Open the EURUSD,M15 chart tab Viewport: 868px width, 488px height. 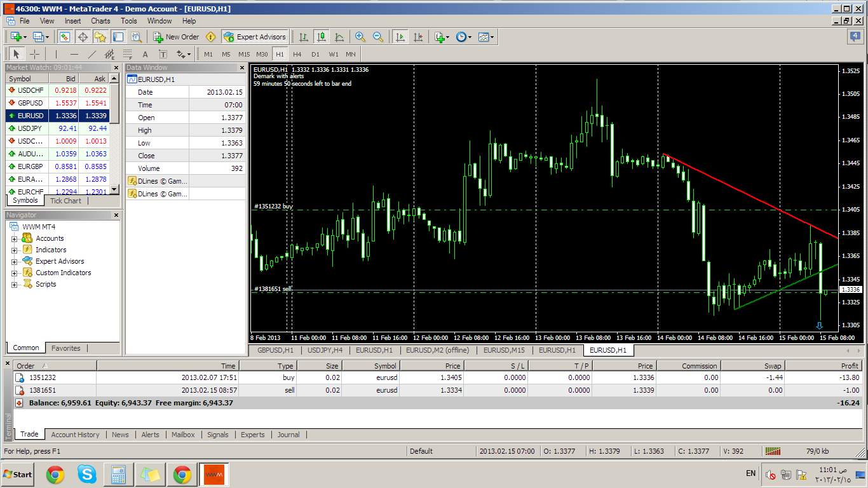(504, 350)
